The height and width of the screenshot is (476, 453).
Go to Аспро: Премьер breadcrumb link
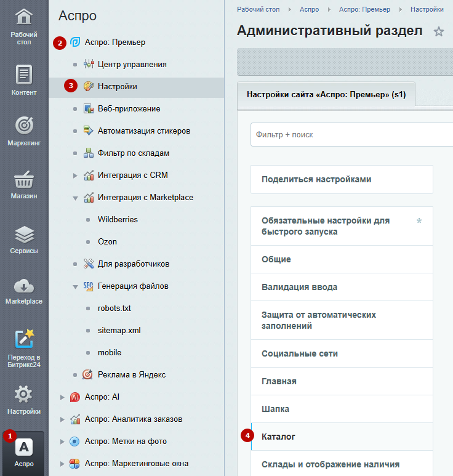[364, 9]
